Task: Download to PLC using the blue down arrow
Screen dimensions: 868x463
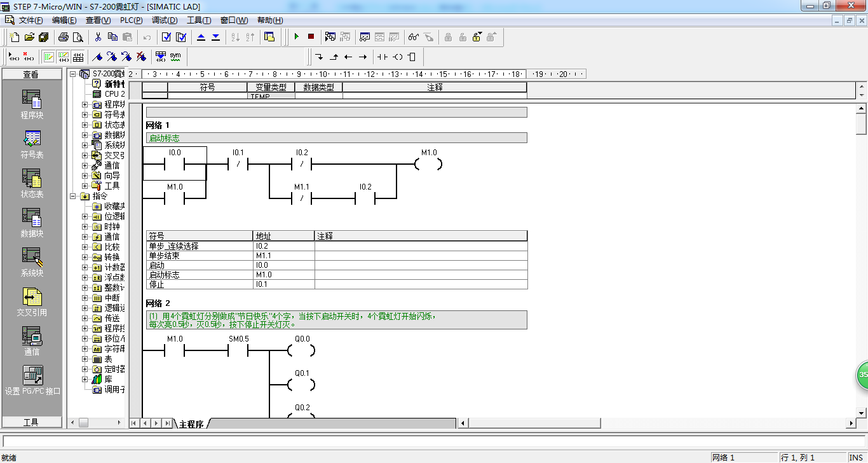Action: 215,37
